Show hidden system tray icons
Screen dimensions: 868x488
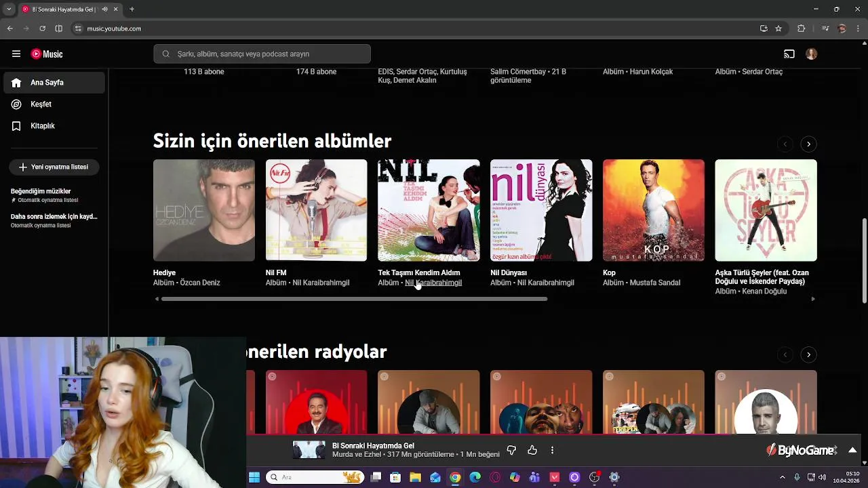(x=783, y=477)
